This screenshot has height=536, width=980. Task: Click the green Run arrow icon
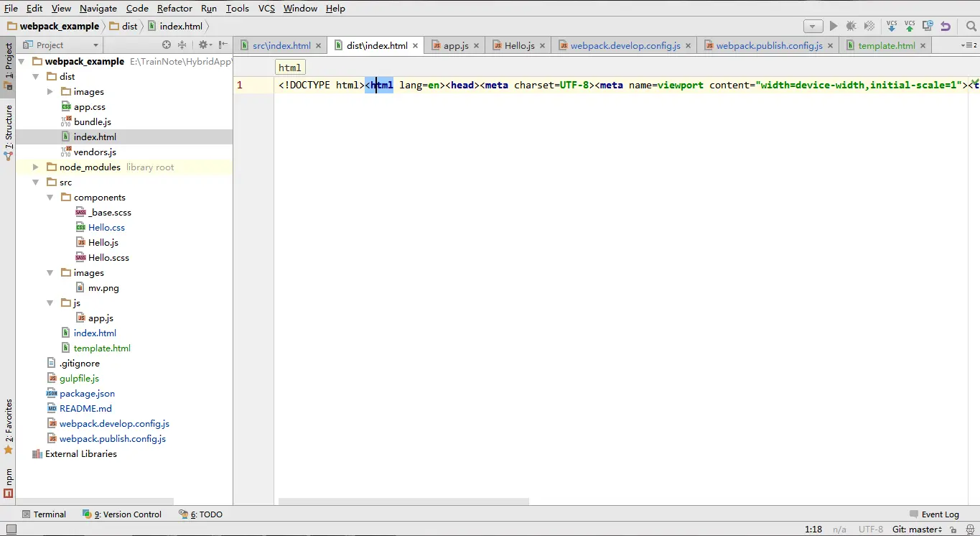click(x=834, y=26)
